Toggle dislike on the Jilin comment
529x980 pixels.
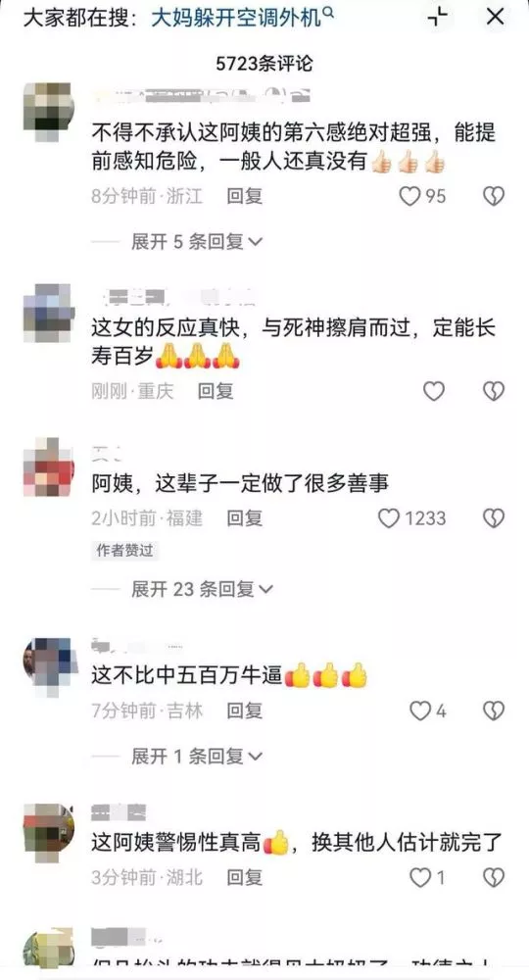[x=494, y=710]
